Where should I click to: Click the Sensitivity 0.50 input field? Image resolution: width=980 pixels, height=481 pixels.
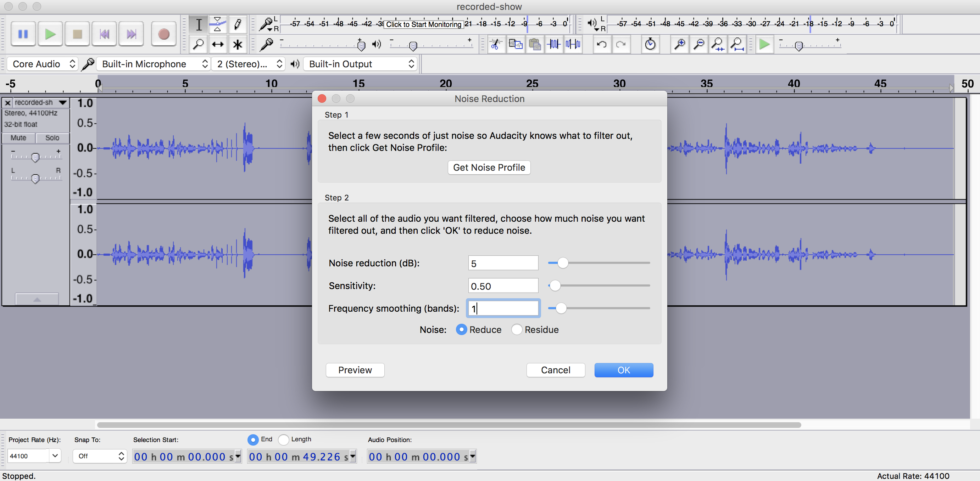[x=503, y=286]
